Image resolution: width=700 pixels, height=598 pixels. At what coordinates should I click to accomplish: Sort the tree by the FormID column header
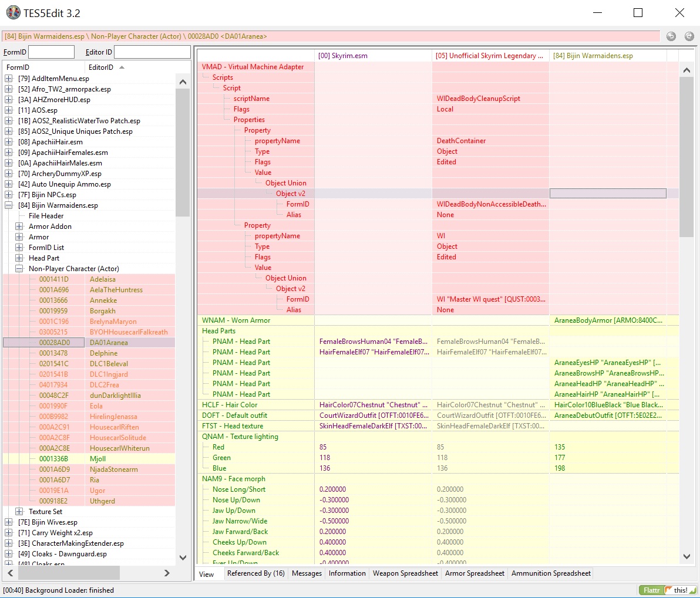point(43,67)
